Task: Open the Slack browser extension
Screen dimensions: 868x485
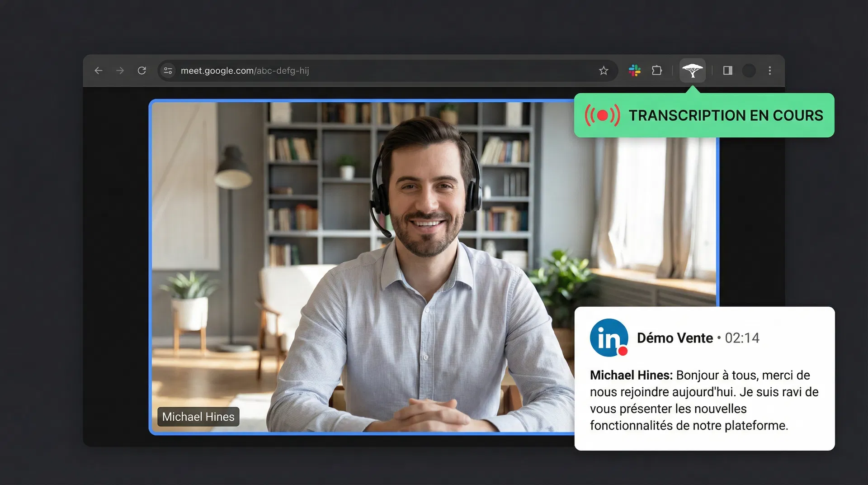Action: 635,71
